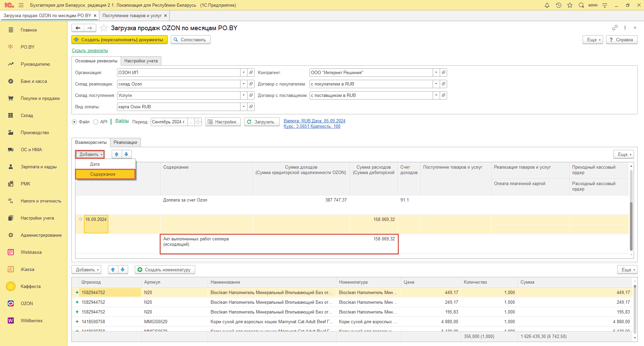The width and height of the screenshot is (644, 346).
Task: Open the 1C main menu hamburger icon
Action: click(x=21, y=5)
